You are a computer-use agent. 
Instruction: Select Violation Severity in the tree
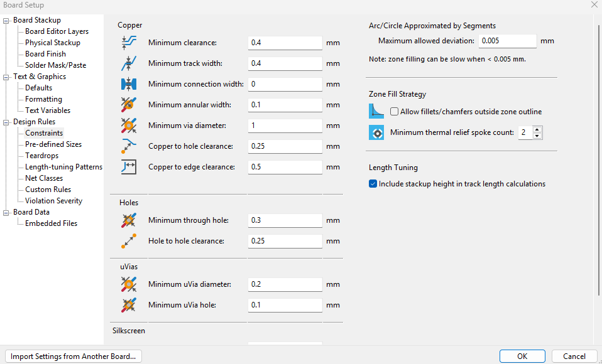click(53, 201)
